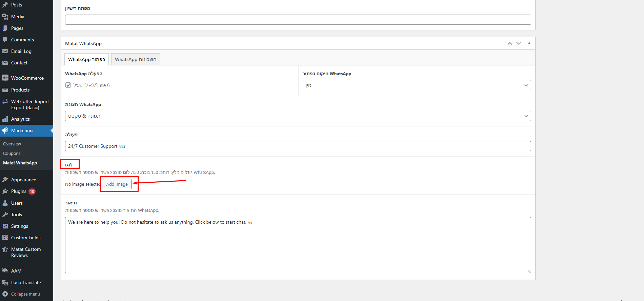Open Tools using the wrench icon
The image size is (644, 301).
(x=5, y=215)
